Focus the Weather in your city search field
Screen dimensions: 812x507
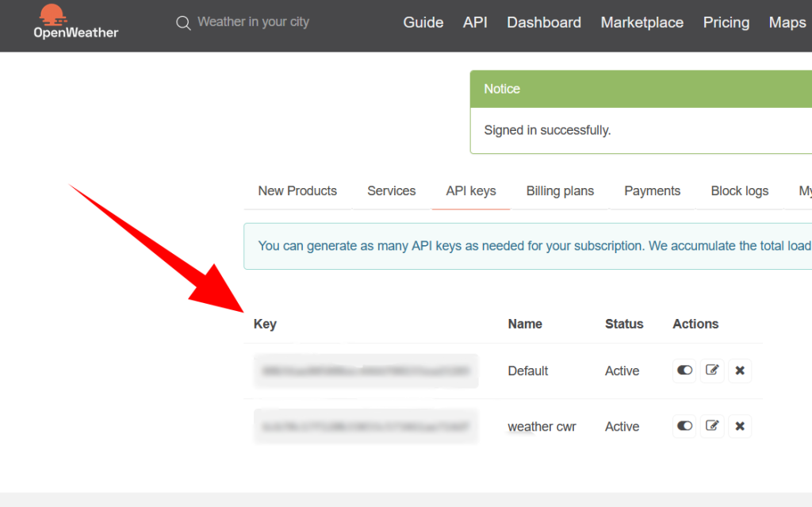[x=254, y=22]
